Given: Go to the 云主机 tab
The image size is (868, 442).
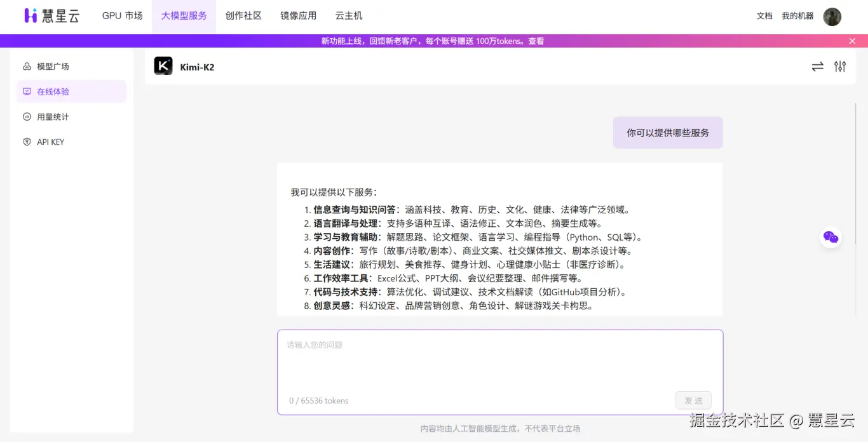Looking at the screenshot, I should coord(349,16).
